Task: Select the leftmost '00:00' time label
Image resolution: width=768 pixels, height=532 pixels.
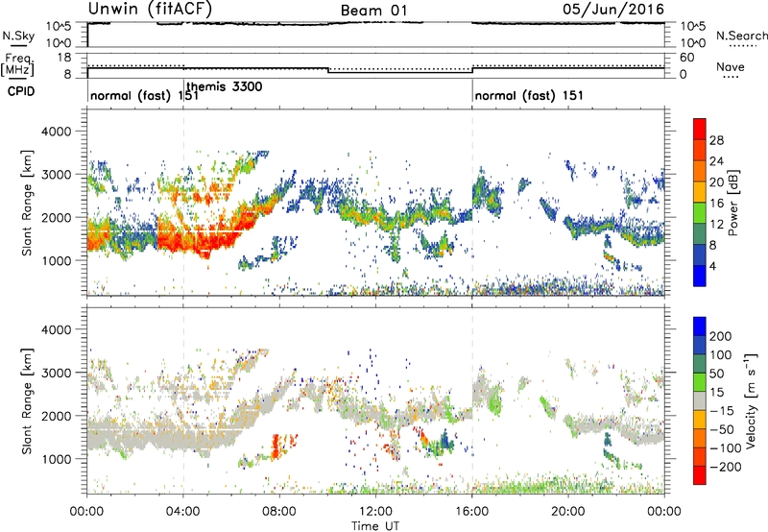Action: (86, 512)
